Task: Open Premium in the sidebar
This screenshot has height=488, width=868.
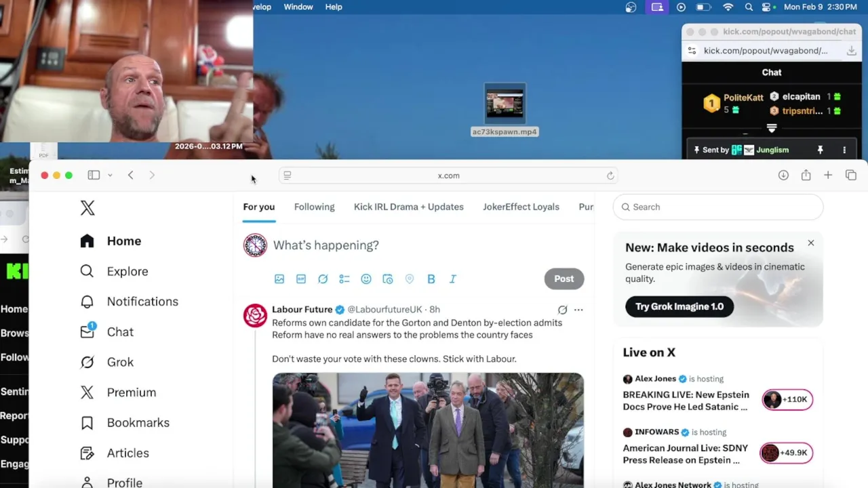Action: [x=118, y=392]
